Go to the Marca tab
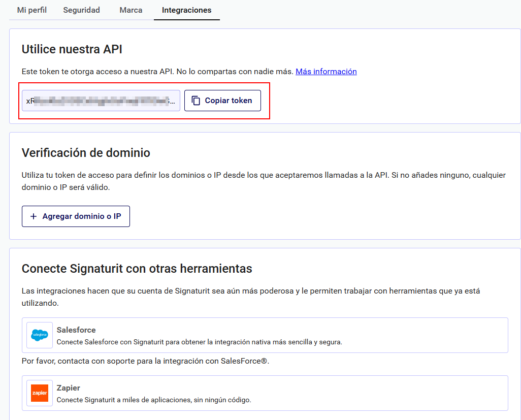This screenshot has width=521, height=420. pos(131,10)
